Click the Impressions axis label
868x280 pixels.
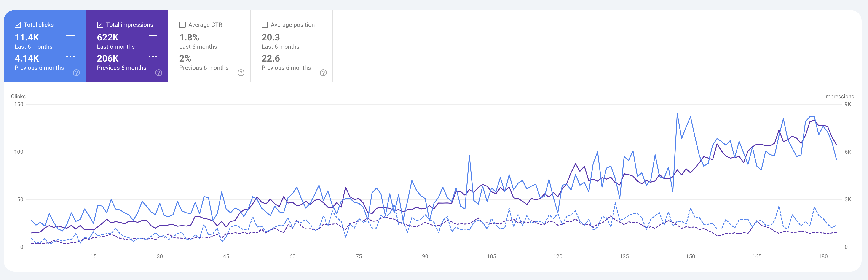pyautogui.click(x=838, y=96)
